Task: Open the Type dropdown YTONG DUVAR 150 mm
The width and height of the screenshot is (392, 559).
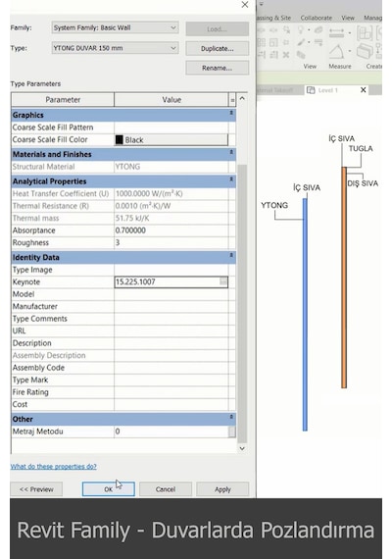Action: coord(115,48)
